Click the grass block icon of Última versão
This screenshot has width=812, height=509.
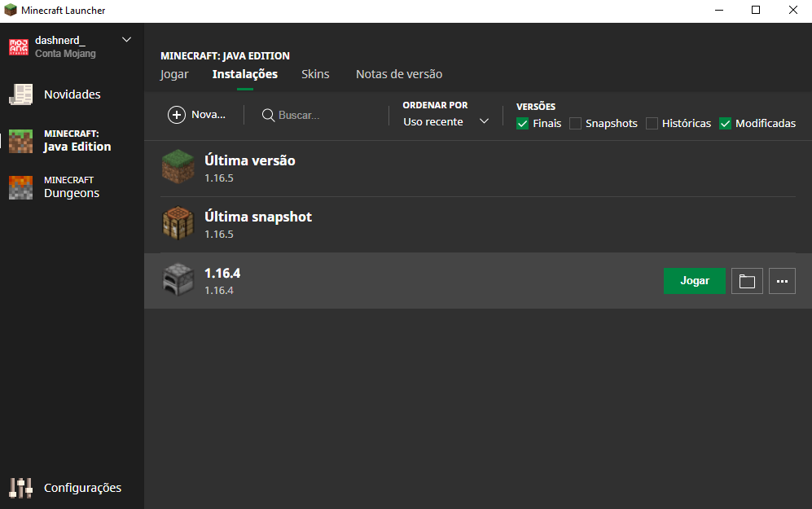(x=178, y=167)
